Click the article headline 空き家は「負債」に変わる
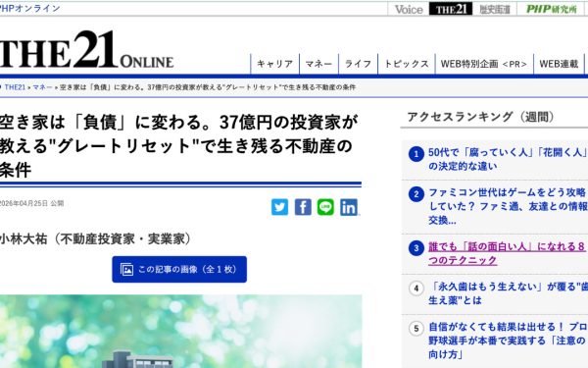The width and height of the screenshot is (588, 368). coord(179,146)
